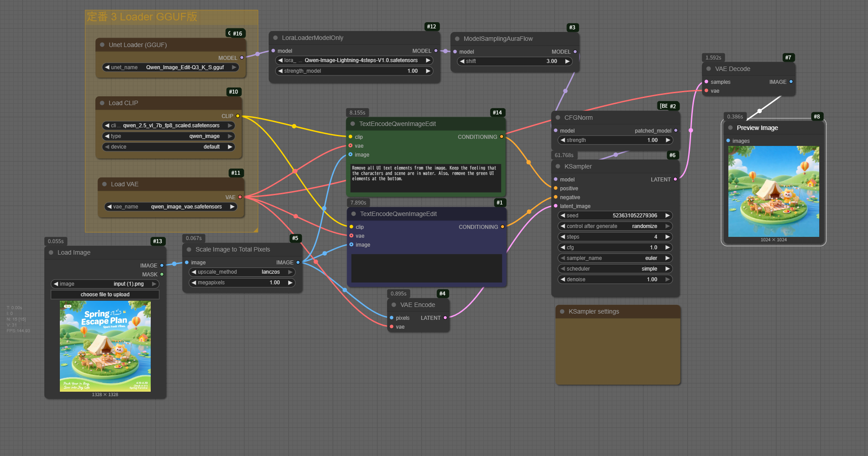This screenshot has height=456, width=868.
Task: Increase the shift value in ModelSamplingAuraFlow
Action: (x=567, y=61)
